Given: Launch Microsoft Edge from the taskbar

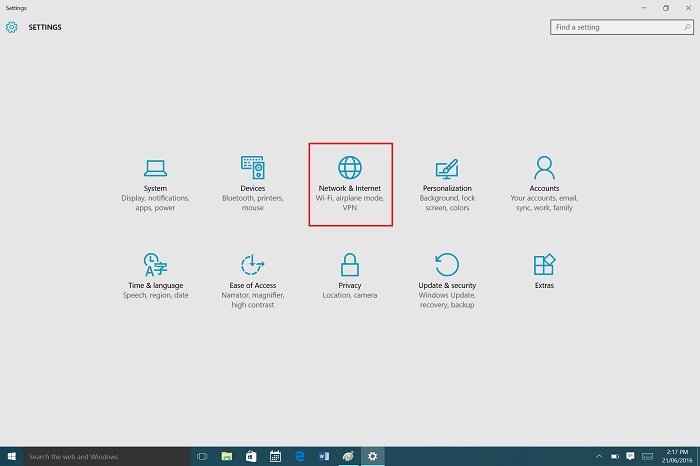Looking at the screenshot, I should pyautogui.click(x=300, y=456).
